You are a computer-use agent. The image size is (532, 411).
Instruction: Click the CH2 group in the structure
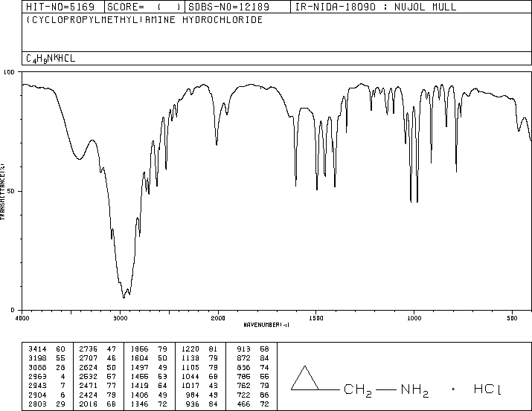358,390
